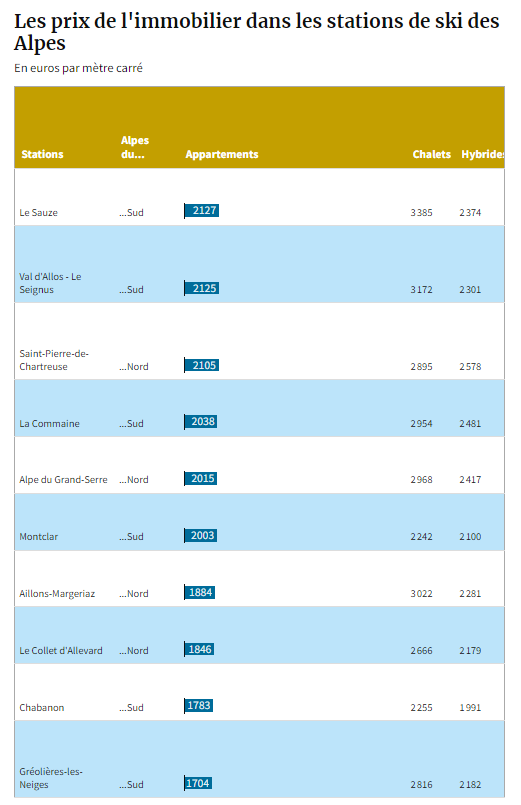Viewport: 521px width, 805px height.
Task: Select the La Commaine row name
Action: coord(49,424)
